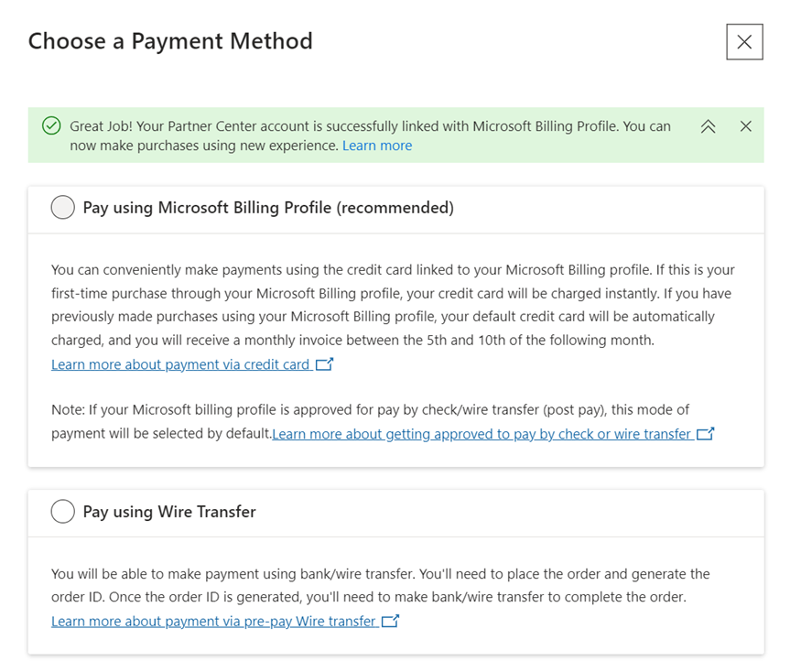Click the credit card payment description paragraph

point(394,305)
